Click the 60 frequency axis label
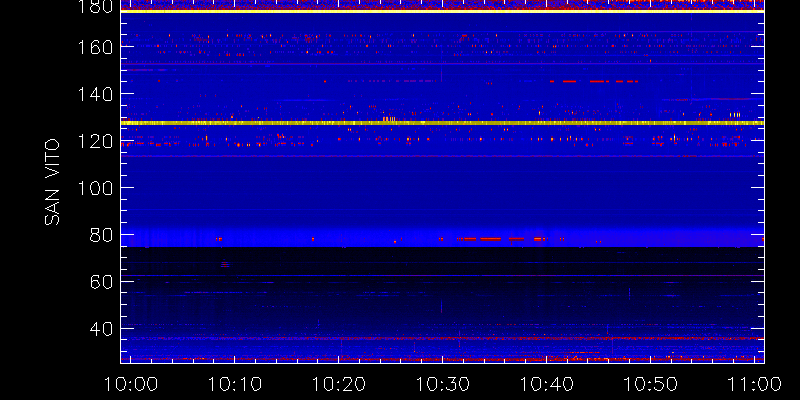The image size is (800, 400). (101, 282)
